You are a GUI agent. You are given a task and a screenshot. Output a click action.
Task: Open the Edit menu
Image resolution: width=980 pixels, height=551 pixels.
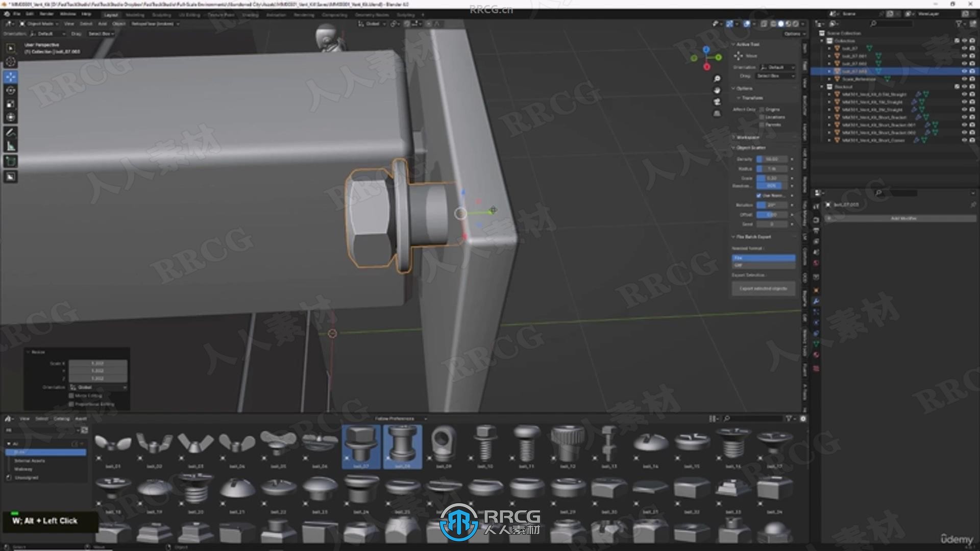[30, 14]
